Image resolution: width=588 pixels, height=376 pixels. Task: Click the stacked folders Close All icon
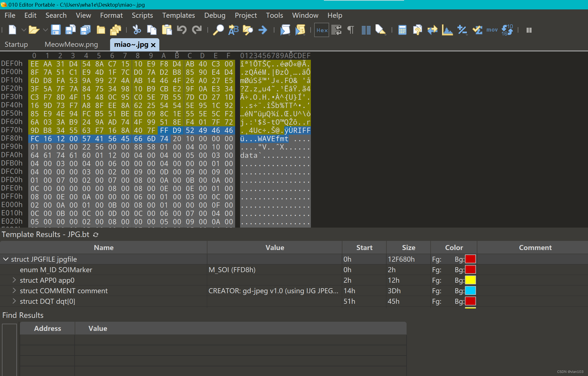pyautogui.click(x=116, y=30)
